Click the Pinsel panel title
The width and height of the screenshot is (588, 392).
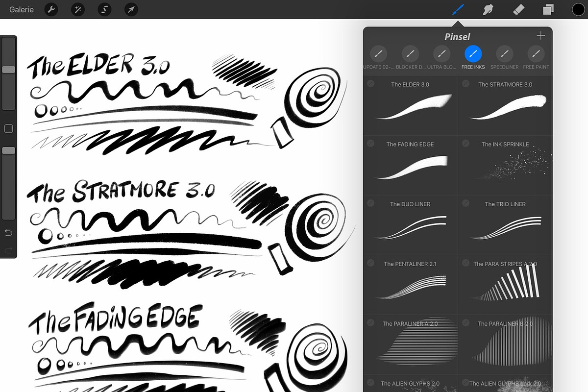457,37
